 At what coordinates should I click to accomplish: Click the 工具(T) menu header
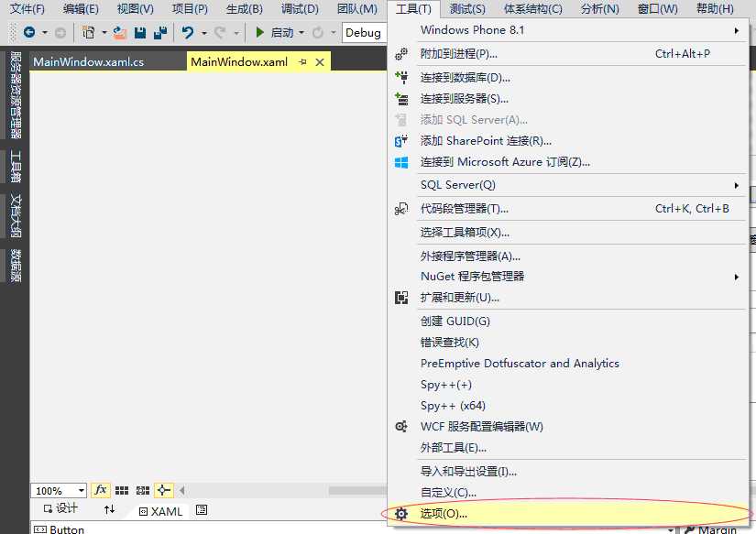(x=413, y=8)
